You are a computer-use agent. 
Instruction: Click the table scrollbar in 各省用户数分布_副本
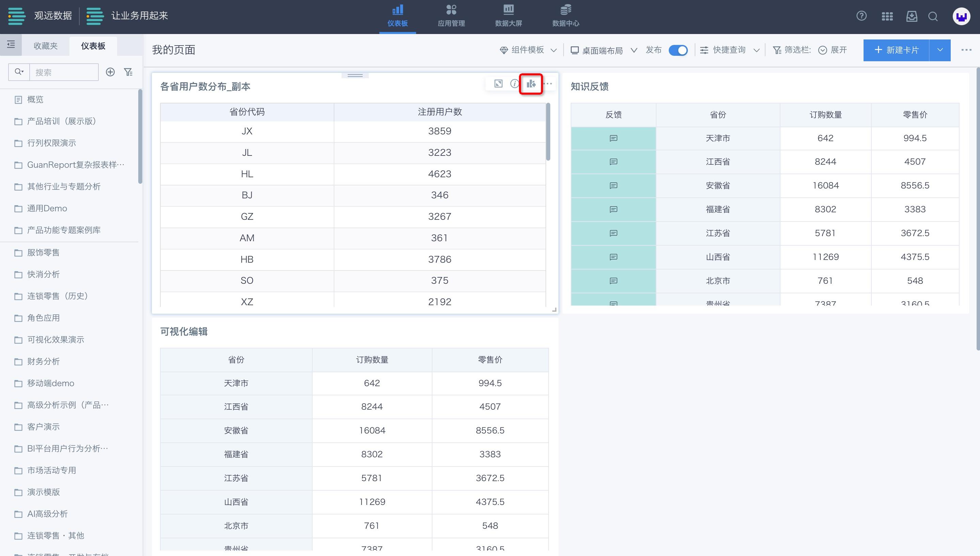548,132
